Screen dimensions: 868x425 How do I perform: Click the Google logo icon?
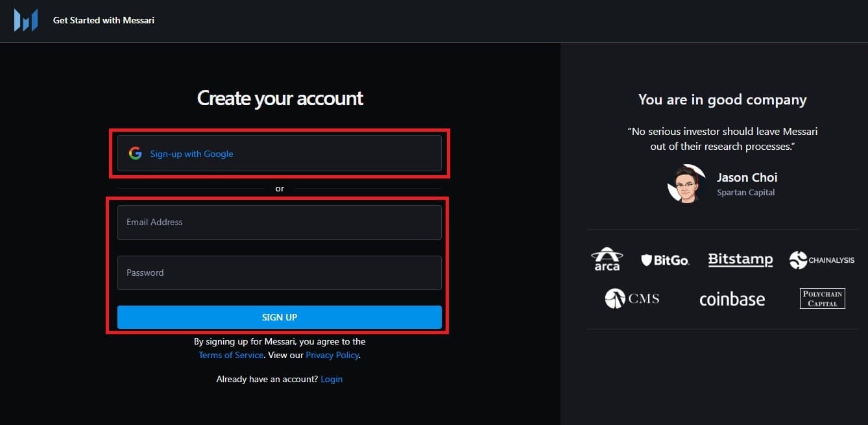(135, 154)
